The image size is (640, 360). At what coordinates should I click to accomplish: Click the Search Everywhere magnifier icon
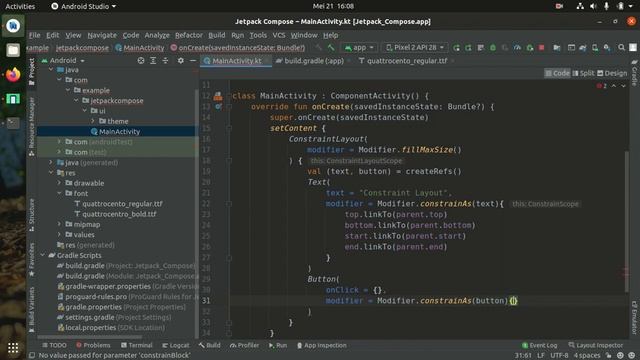point(621,47)
